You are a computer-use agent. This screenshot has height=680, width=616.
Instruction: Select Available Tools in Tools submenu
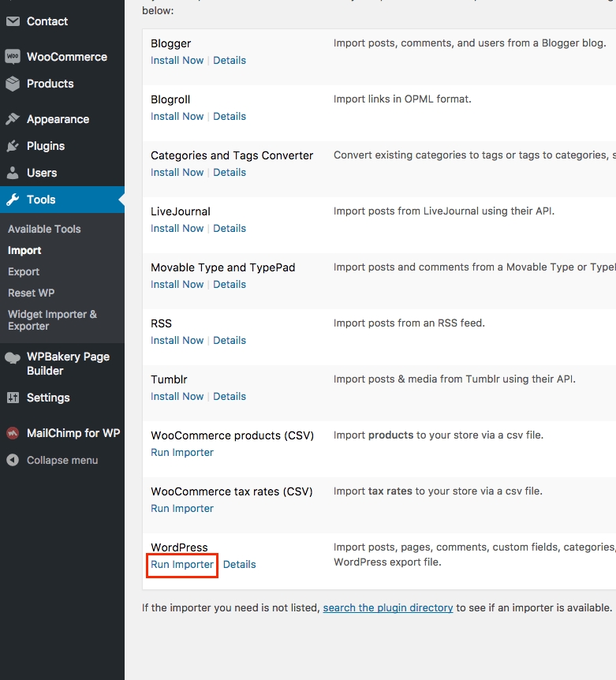(44, 229)
